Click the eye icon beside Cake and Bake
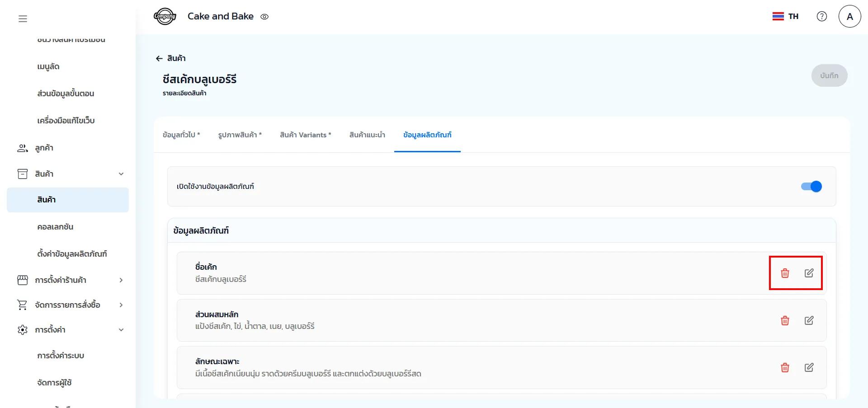868x408 pixels. tap(264, 17)
